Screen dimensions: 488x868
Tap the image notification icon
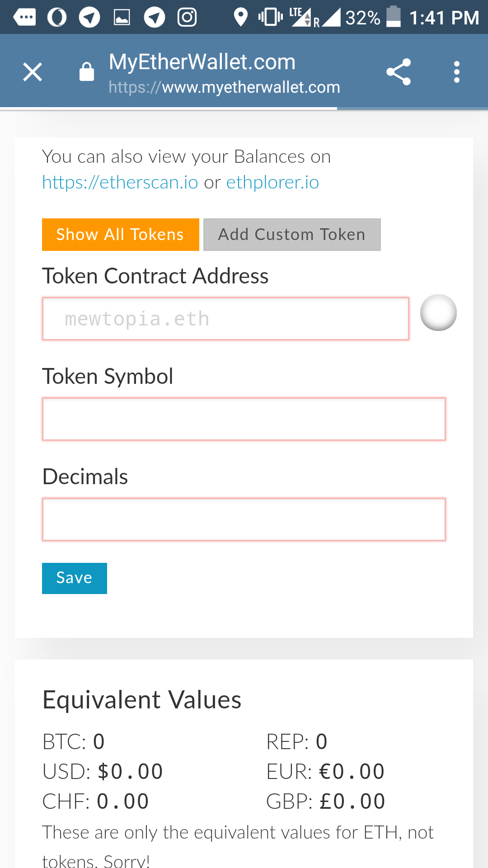(x=122, y=17)
